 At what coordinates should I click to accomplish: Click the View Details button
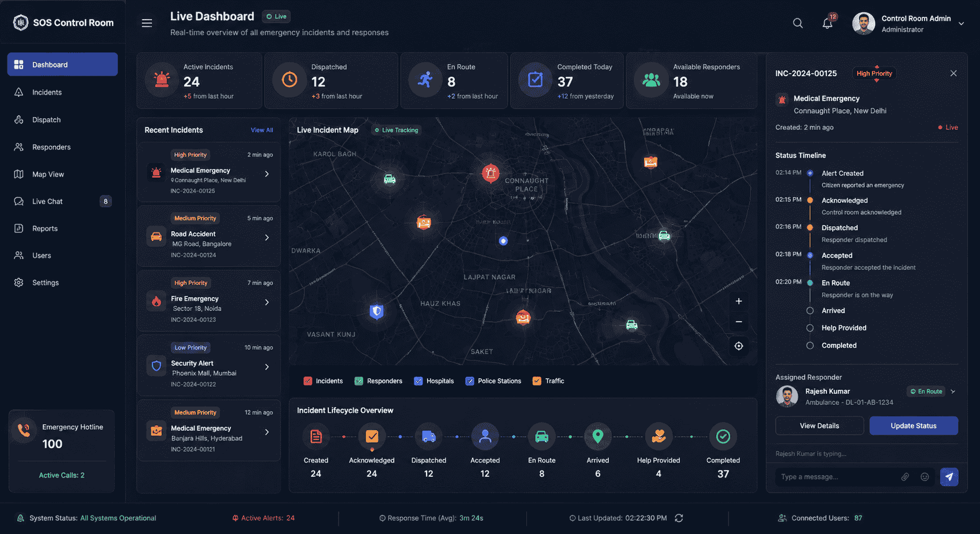pyautogui.click(x=820, y=426)
